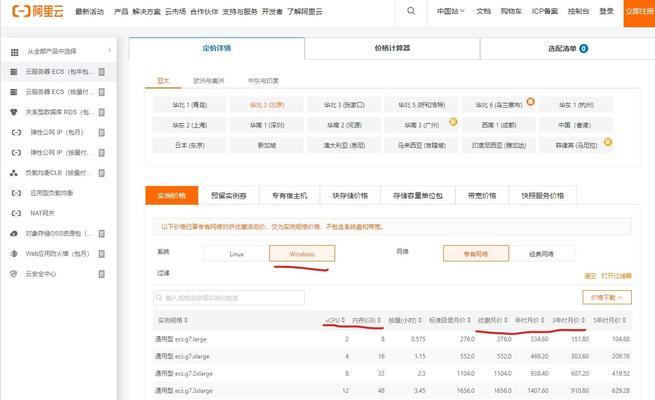Select region 日本 (东京)
655x400 pixels.
(190, 145)
